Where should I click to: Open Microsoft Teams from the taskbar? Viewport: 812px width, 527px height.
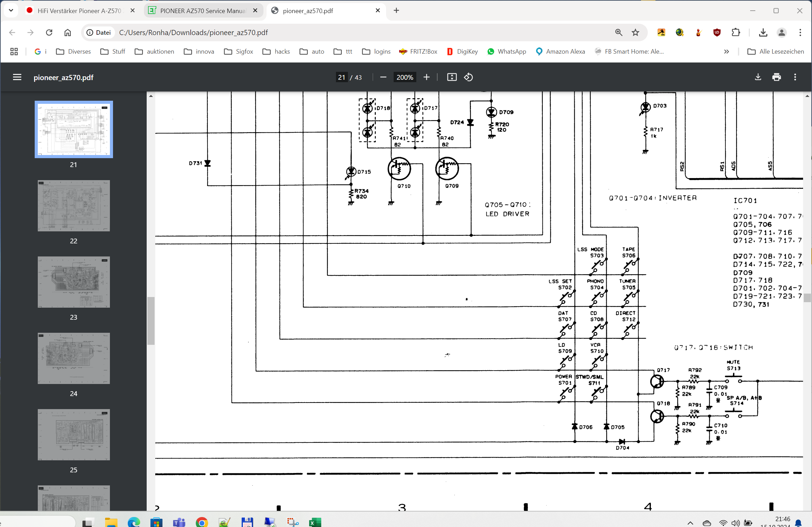(179, 522)
